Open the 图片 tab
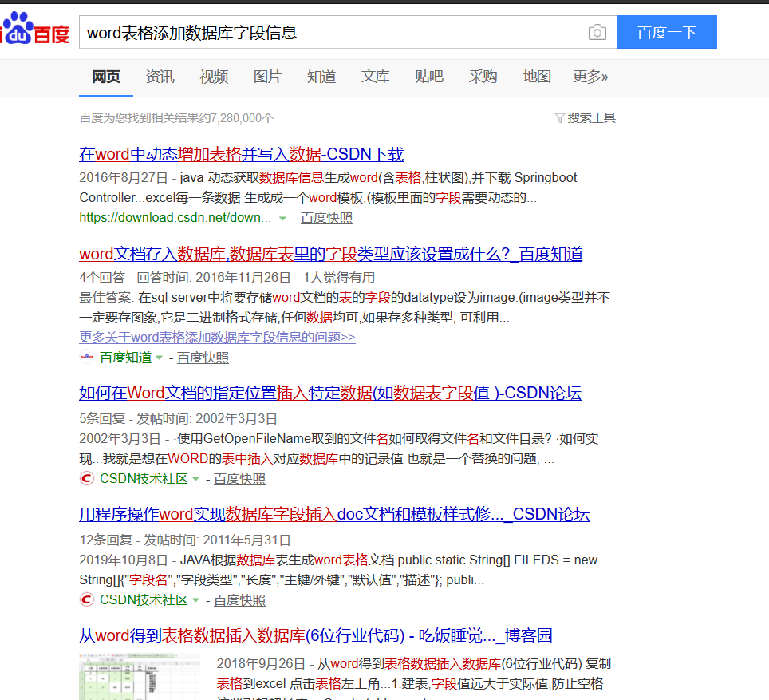This screenshot has height=700, width=769. (268, 77)
